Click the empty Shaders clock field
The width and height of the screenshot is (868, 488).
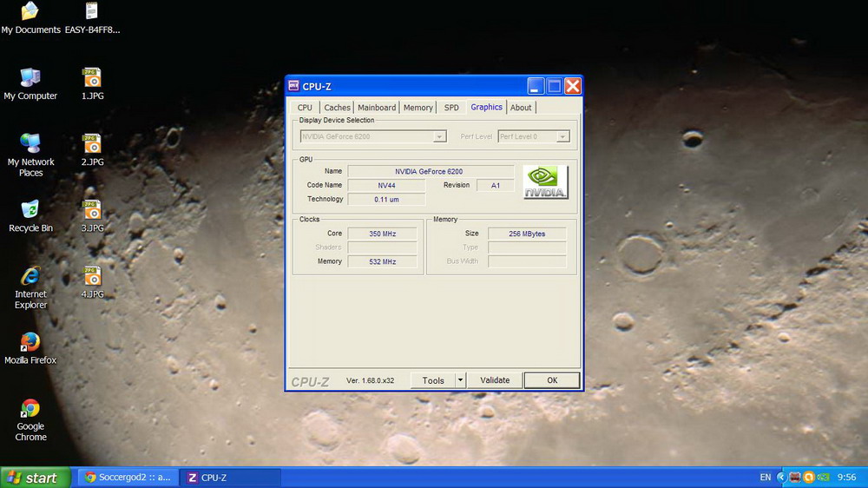point(382,247)
